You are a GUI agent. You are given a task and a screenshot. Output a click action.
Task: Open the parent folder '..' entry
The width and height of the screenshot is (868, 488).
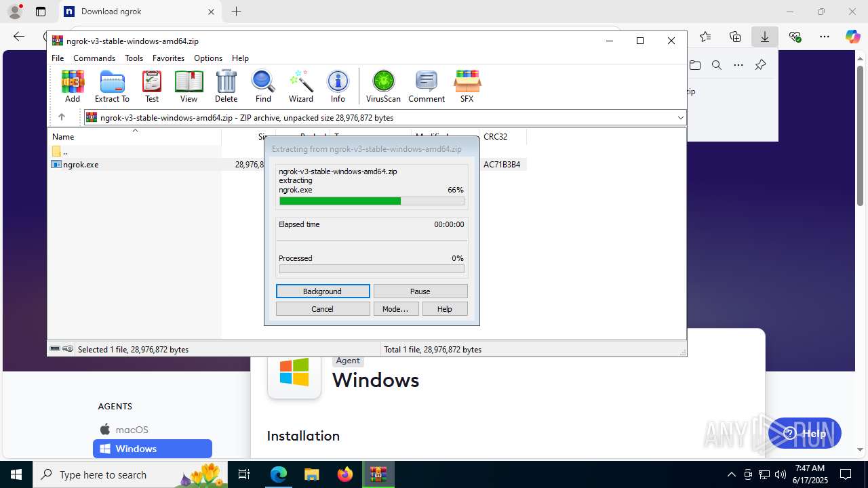click(60, 151)
